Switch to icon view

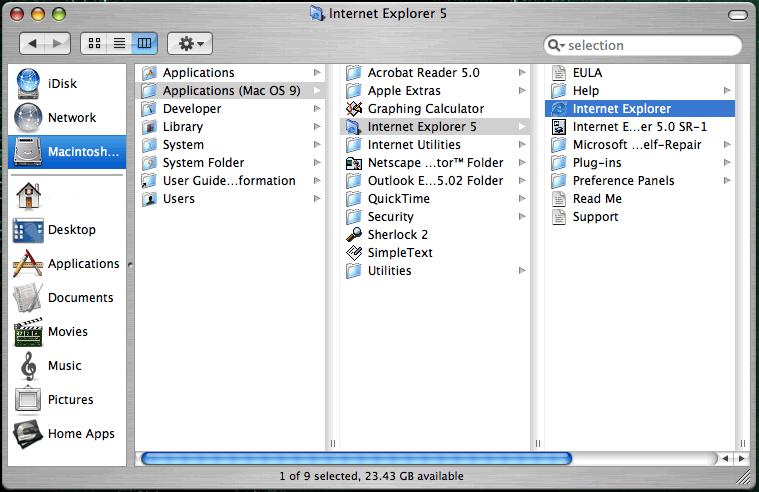pyautogui.click(x=94, y=44)
